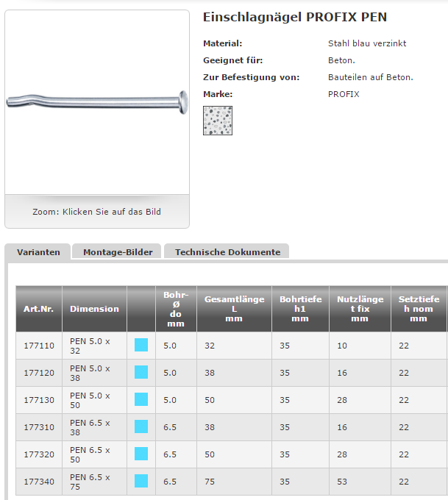The image size is (448, 500).
Task: Select the Varianten tab
Action: click(x=38, y=252)
